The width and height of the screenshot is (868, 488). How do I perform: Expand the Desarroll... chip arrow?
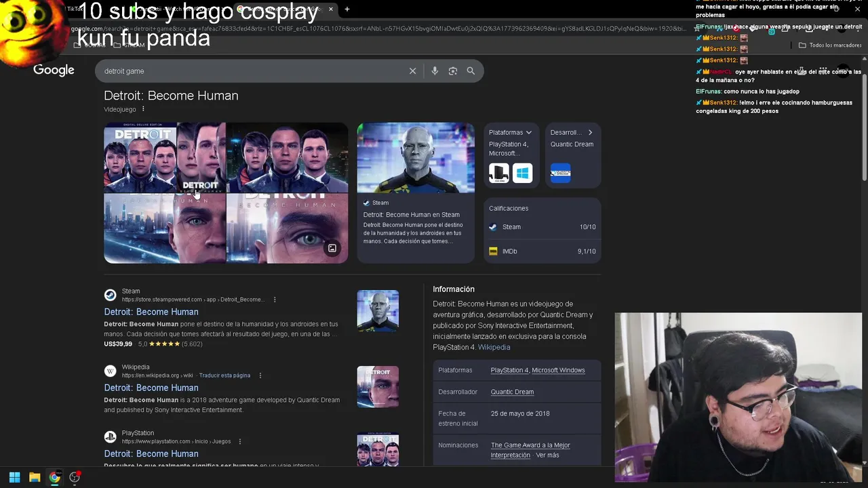click(x=590, y=133)
